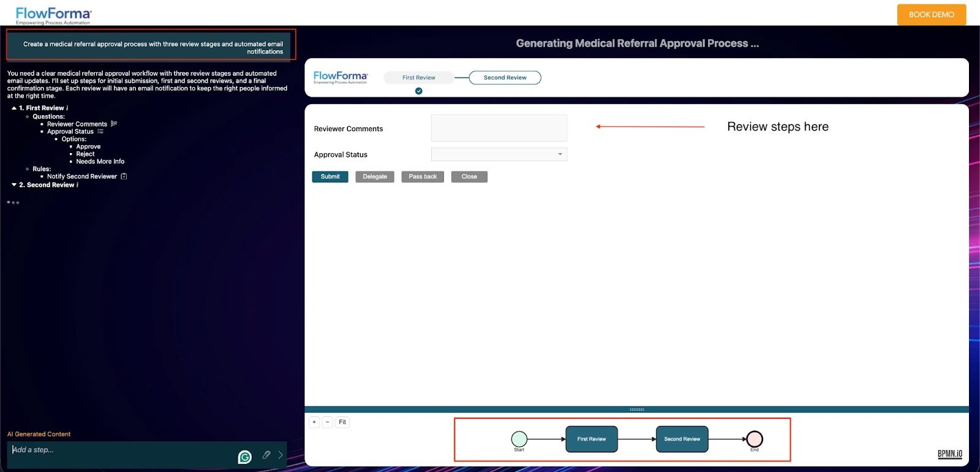Click the Second Review info icon

77,185
